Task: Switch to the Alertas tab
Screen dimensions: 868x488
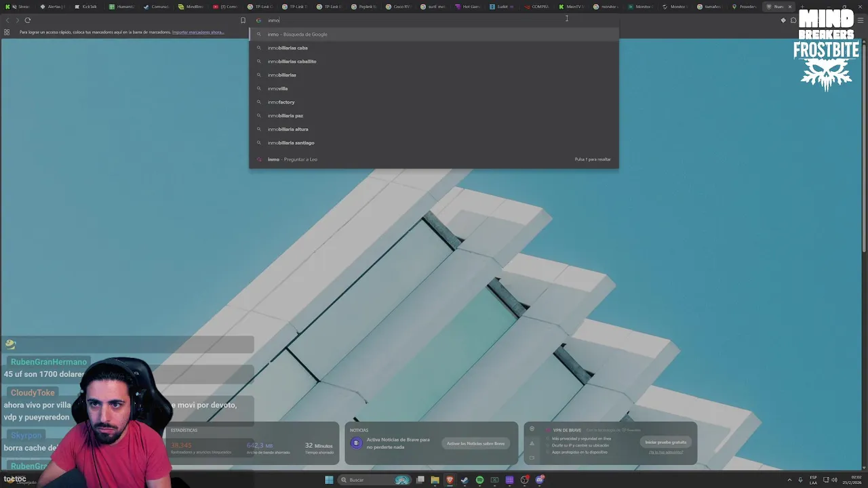Action: (x=54, y=7)
